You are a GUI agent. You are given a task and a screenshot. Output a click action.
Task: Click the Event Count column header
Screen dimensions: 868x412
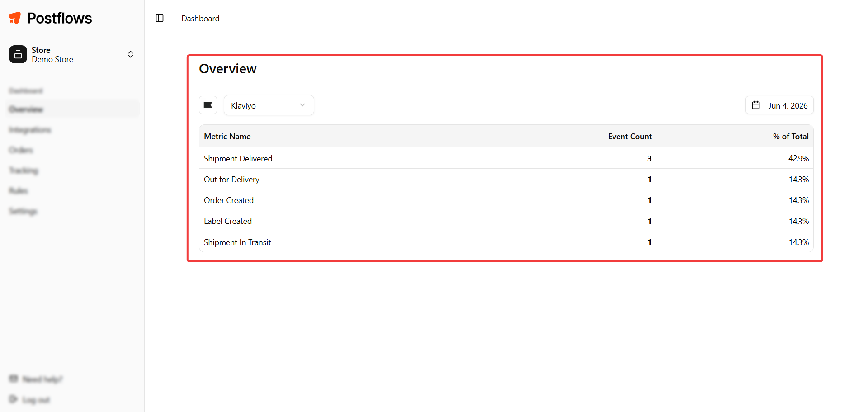630,136
